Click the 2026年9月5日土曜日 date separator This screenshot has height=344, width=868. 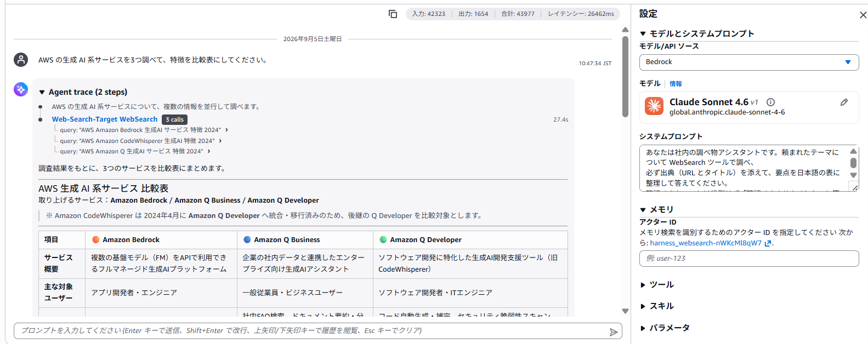tap(313, 39)
